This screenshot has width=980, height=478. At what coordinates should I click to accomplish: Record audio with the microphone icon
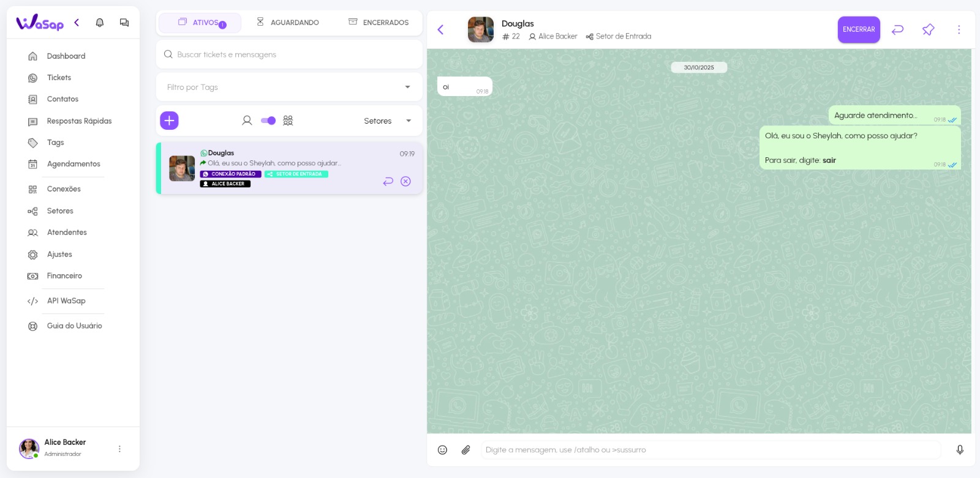[960, 450]
